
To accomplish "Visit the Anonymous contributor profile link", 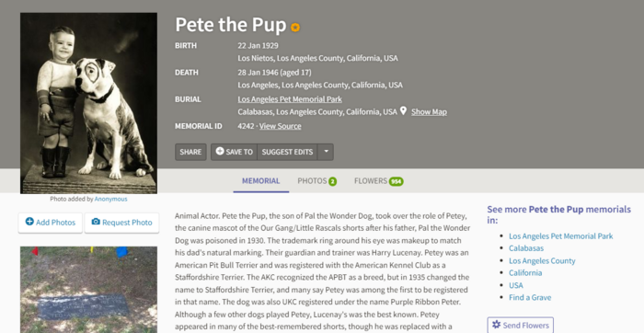I will click(x=111, y=199).
